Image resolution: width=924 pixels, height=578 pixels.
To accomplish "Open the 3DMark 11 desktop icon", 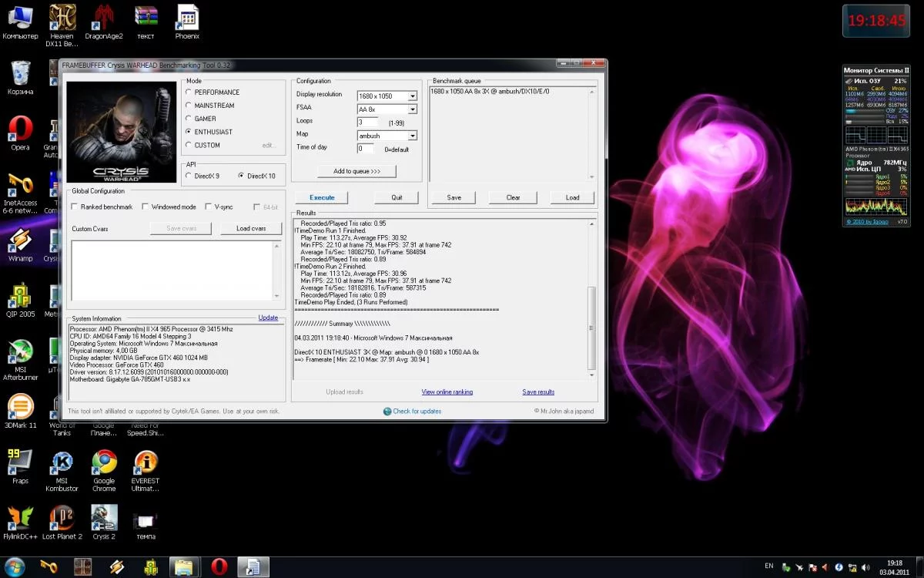I will [21, 408].
